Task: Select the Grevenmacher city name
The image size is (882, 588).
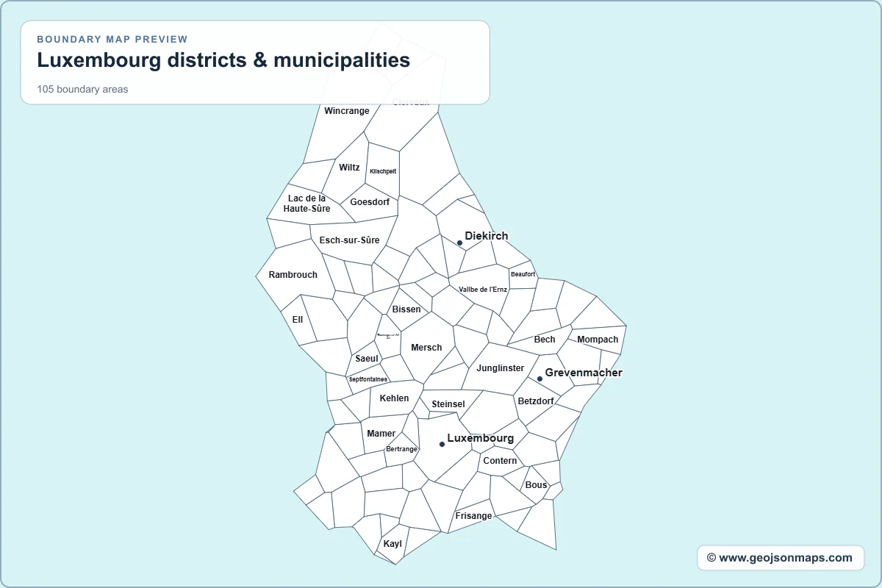Action: (584, 373)
